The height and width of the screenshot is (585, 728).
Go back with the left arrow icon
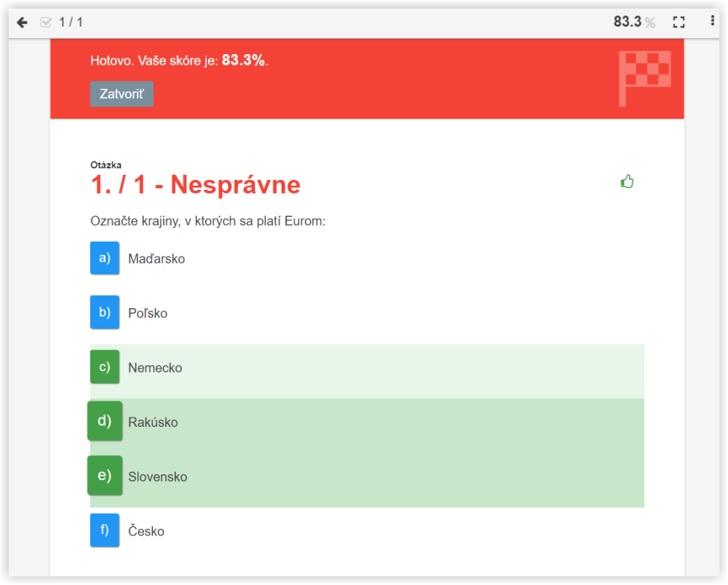click(22, 23)
